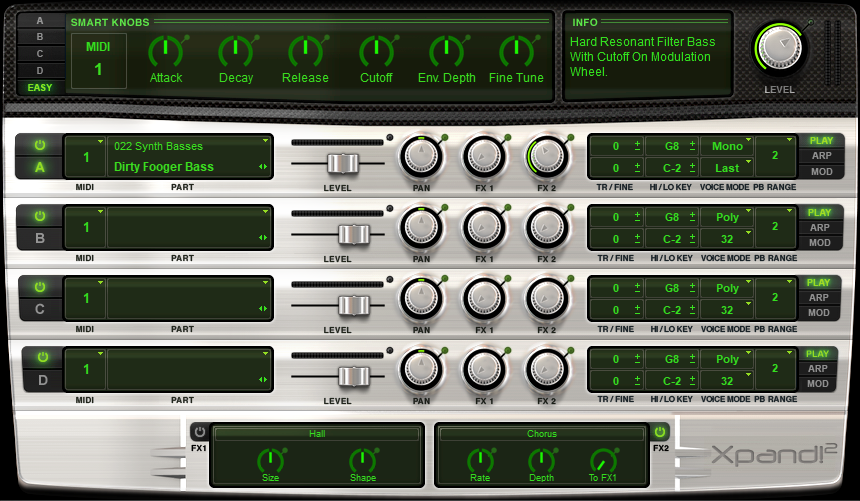Click the FX 2 knob of part D
The image size is (860, 501).
point(547,370)
